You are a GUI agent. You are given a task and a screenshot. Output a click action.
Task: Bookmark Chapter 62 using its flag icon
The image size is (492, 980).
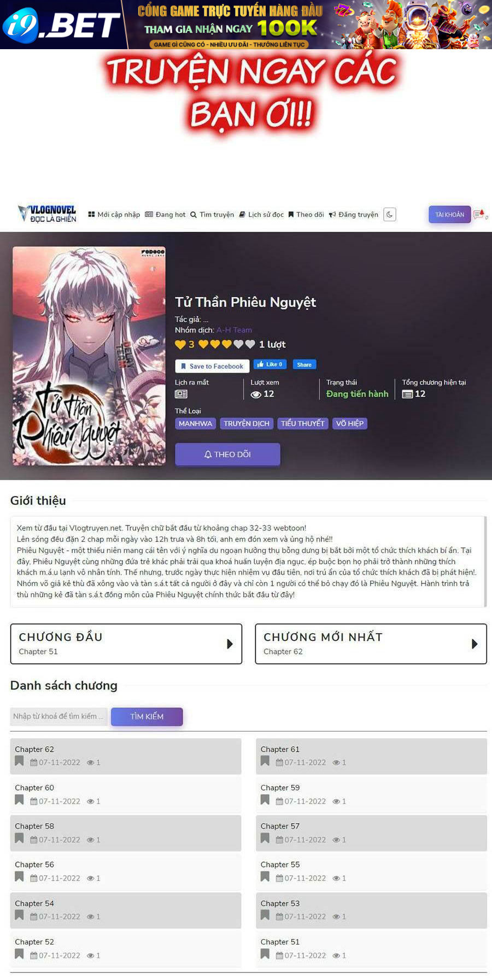click(19, 761)
